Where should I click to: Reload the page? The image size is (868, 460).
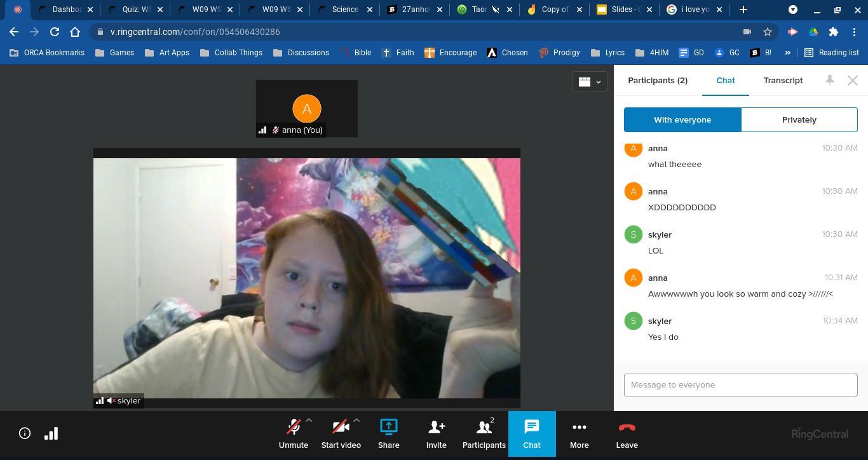(x=55, y=32)
